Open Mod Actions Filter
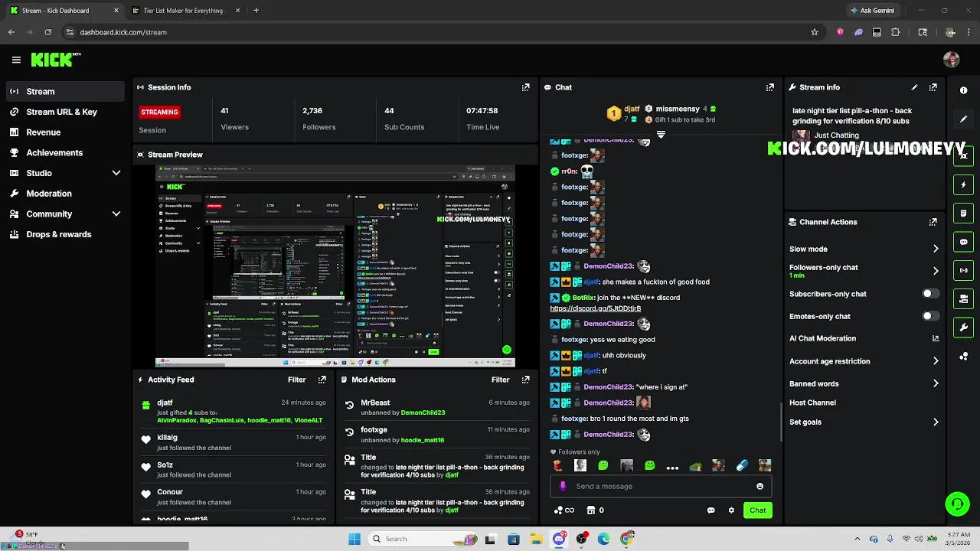This screenshot has width=980, height=551. [500, 380]
